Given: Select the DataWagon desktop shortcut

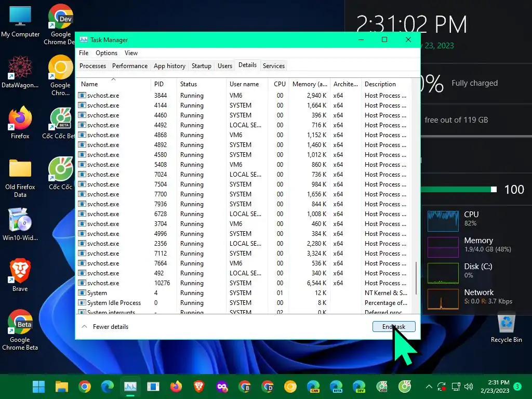Looking at the screenshot, I should 20,72.
